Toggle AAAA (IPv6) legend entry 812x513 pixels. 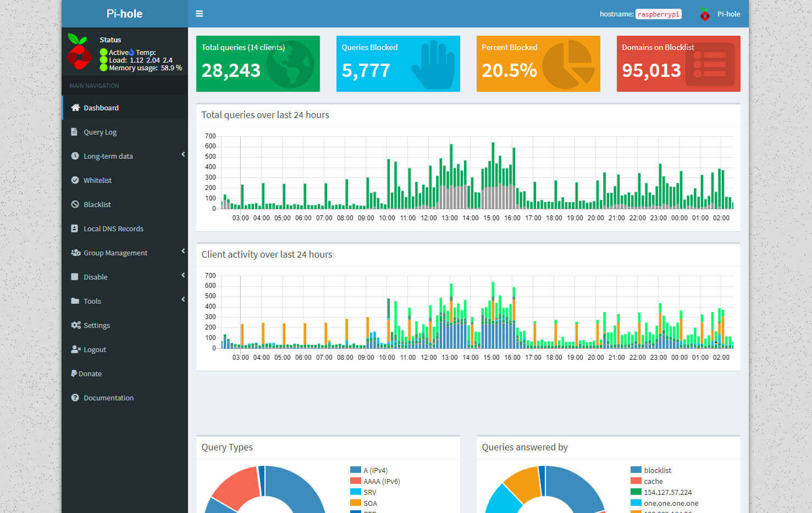click(x=381, y=481)
